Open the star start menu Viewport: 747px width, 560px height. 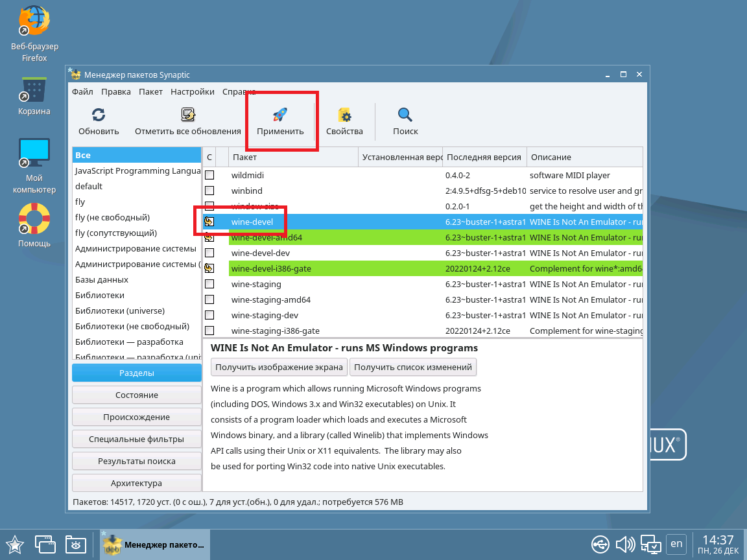[15, 544]
